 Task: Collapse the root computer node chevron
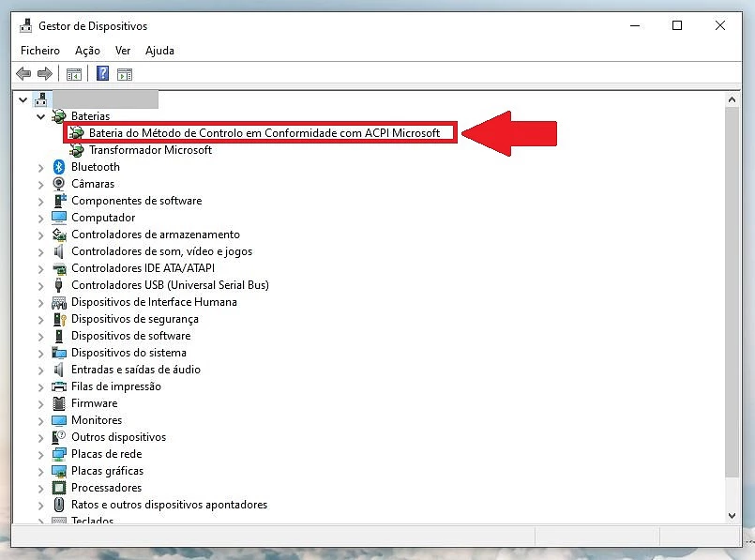(23, 99)
